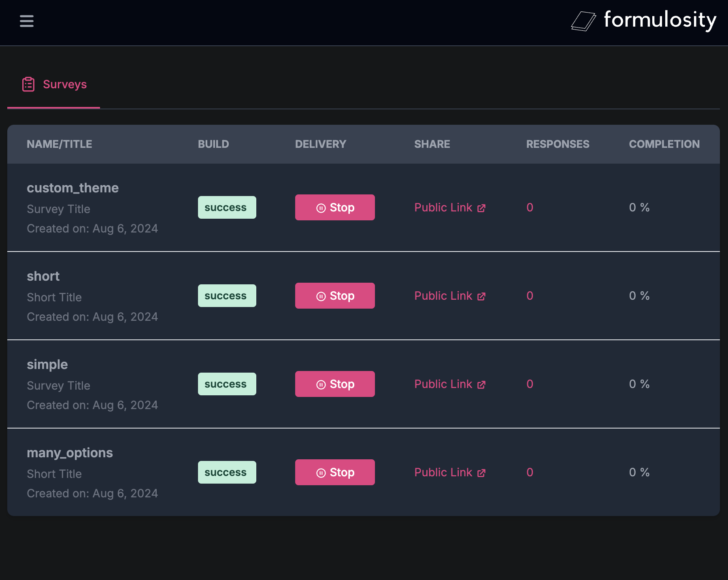728x580 pixels.
Task: Stop delivery of the short survey
Action: [x=335, y=296]
